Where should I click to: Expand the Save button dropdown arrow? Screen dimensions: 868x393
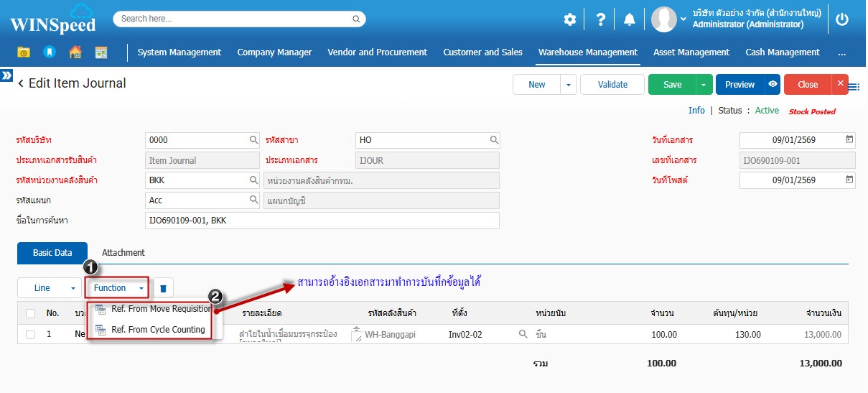(x=704, y=85)
